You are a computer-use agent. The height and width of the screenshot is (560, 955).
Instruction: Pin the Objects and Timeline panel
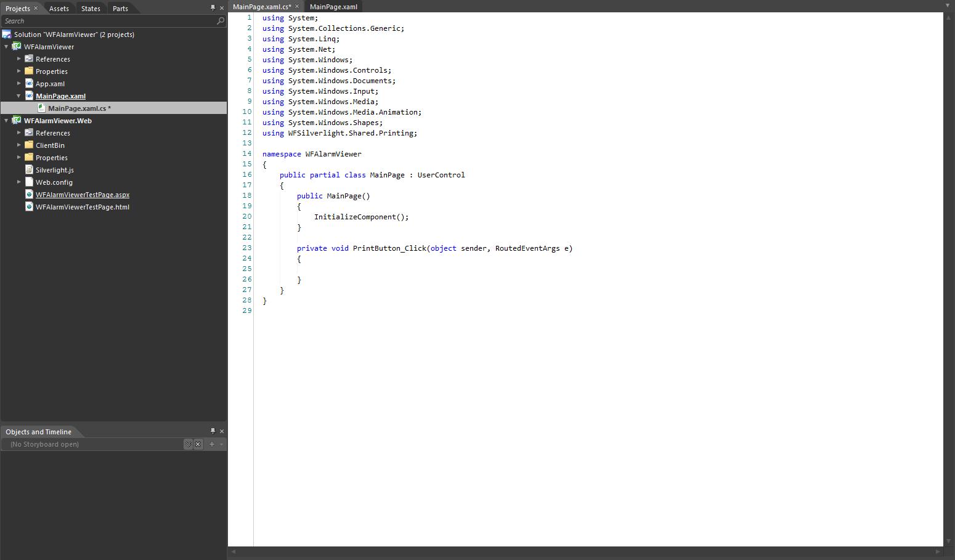point(213,431)
